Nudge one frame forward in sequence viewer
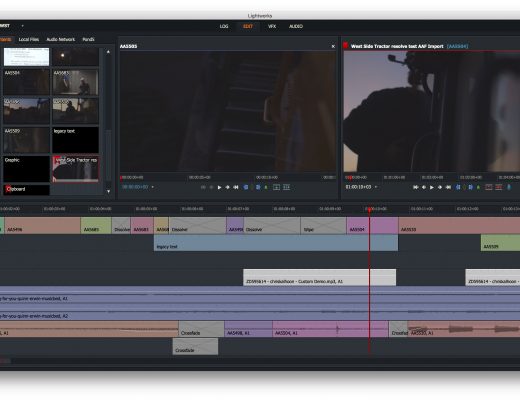Image resolution: width=520 pixels, height=400 pixels. (440, 187)
